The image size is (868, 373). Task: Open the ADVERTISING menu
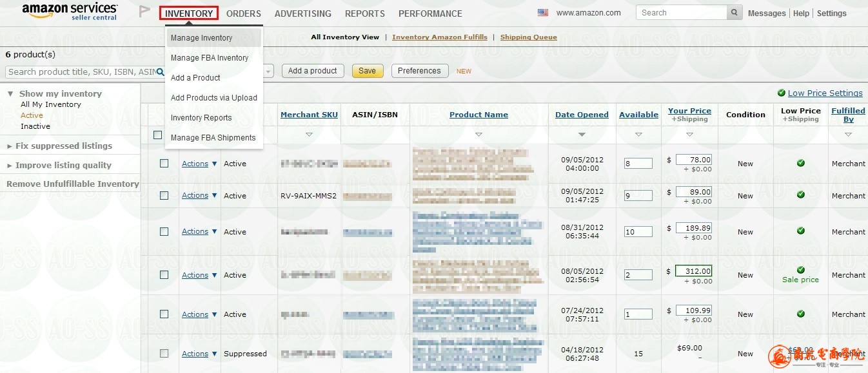[303, 14]
